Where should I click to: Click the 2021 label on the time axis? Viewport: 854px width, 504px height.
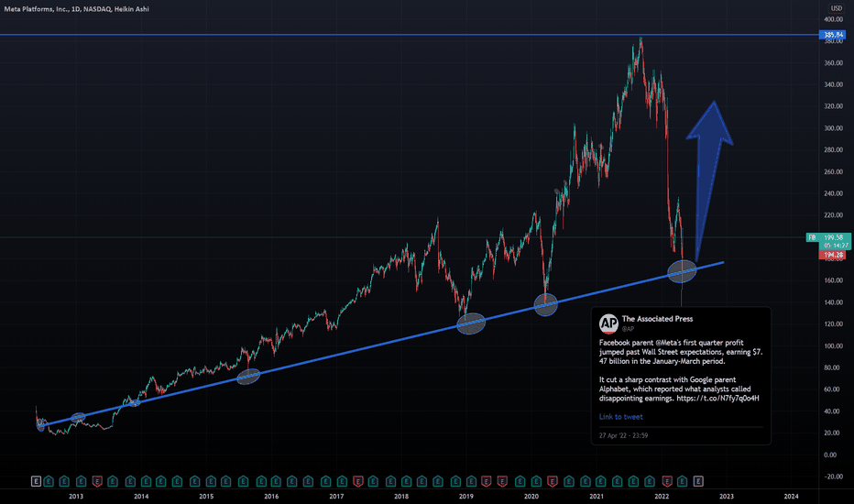point(597,497)
